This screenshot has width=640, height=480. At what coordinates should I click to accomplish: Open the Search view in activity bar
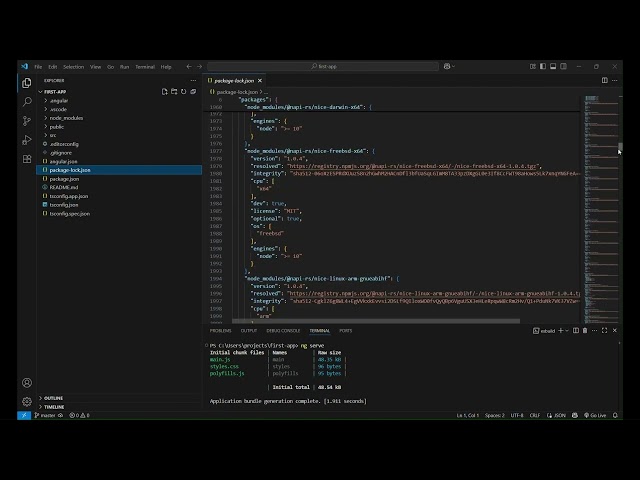click(x=27, y=102)
